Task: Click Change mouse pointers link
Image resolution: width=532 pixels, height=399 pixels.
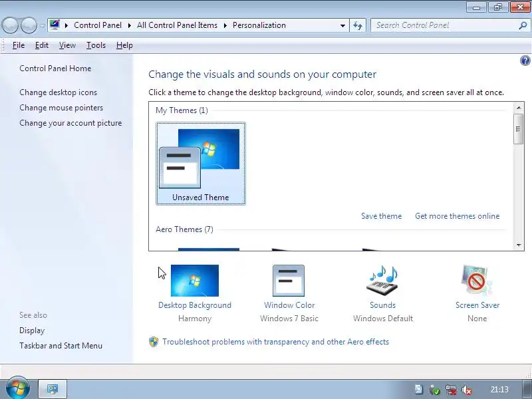Action: coord(61,108)
